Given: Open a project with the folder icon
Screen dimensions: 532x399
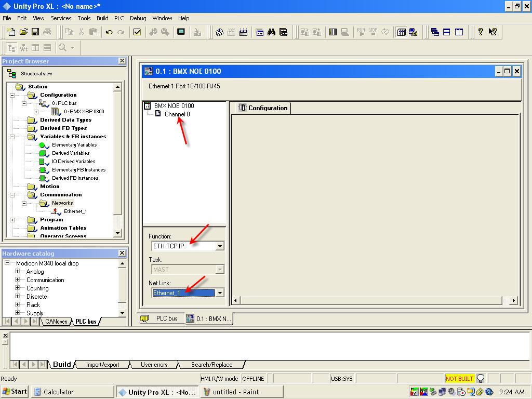Looking at the screenshot, I should tap(23, 32).
